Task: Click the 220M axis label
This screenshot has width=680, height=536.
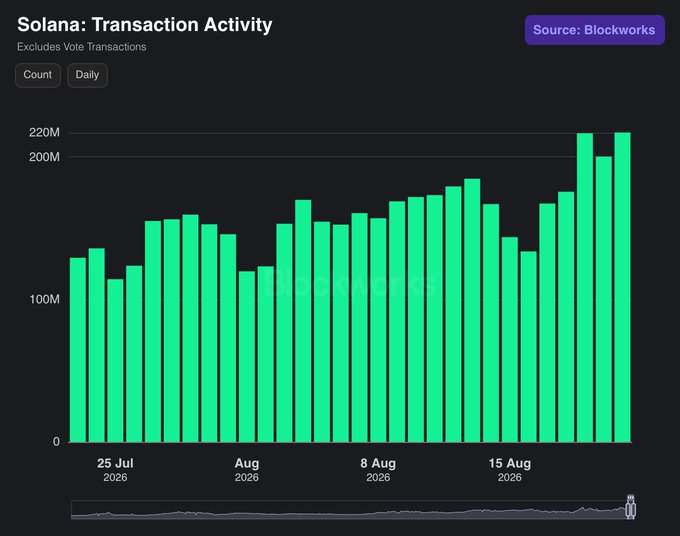Action: pyautogui.click(x=44, y=132)
